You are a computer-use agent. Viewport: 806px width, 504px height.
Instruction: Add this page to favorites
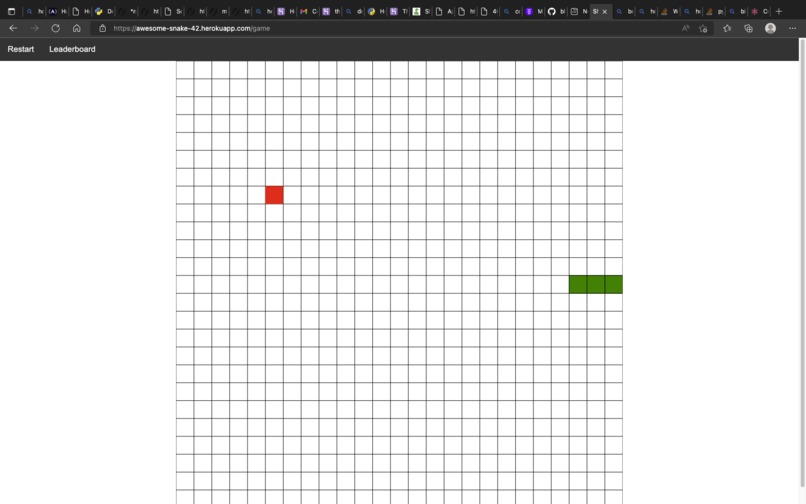[x=703, y=28]
